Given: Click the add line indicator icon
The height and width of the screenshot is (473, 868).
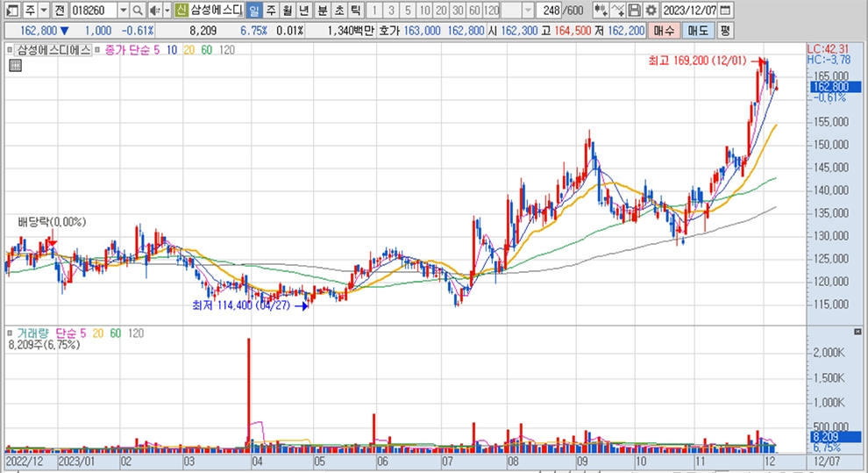Looking at the screenshot, I should (618, 10).
